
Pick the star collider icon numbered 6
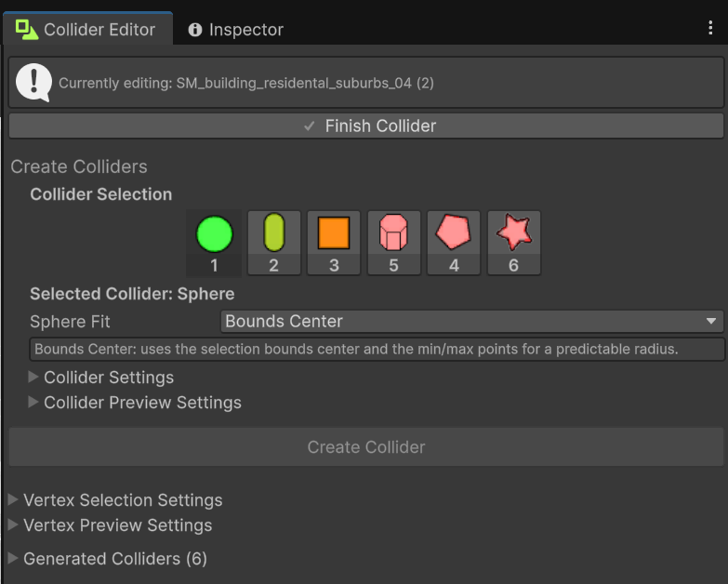pyautogui.click(x=513, y=243)
